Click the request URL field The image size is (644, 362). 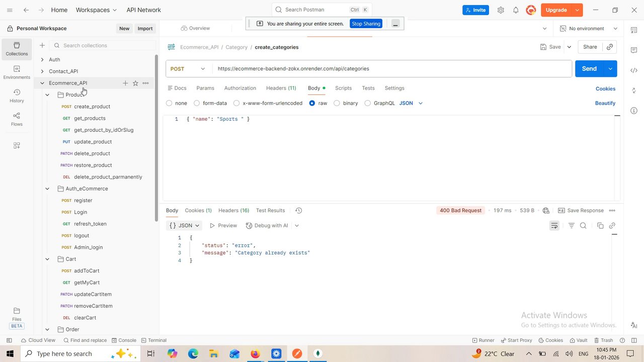392,69
